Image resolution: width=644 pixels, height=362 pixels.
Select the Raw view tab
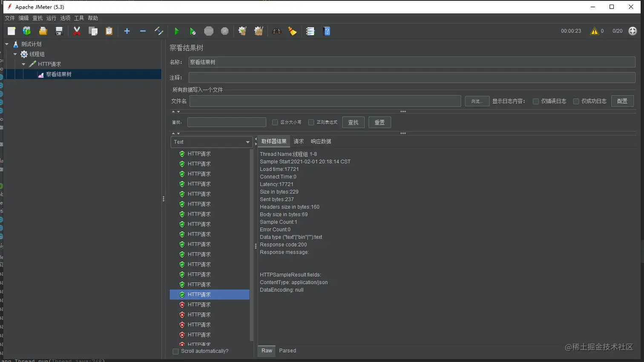coord(267,351)
